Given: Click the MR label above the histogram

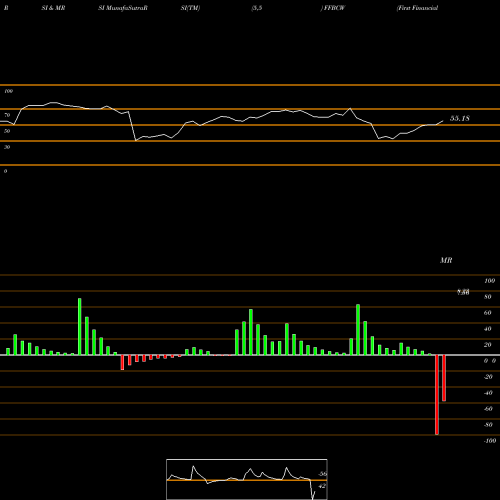Looking at the screenshot, I should point(446,260).
